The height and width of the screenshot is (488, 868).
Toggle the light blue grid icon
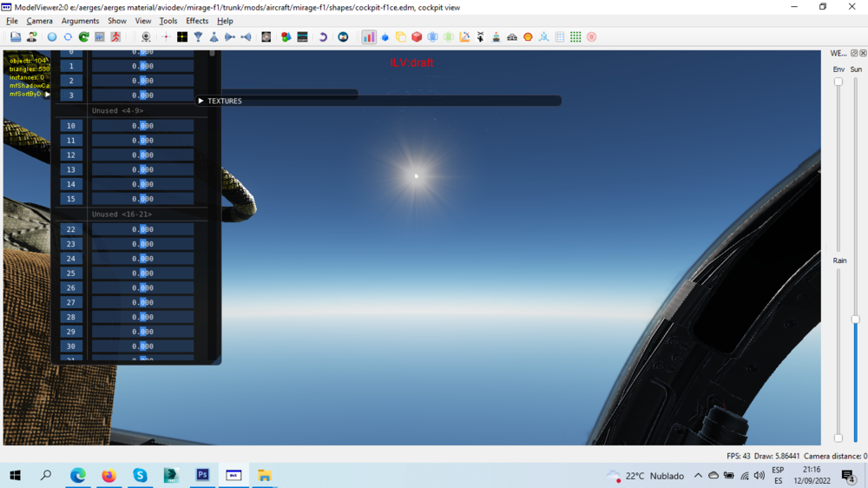click(560, 37)
